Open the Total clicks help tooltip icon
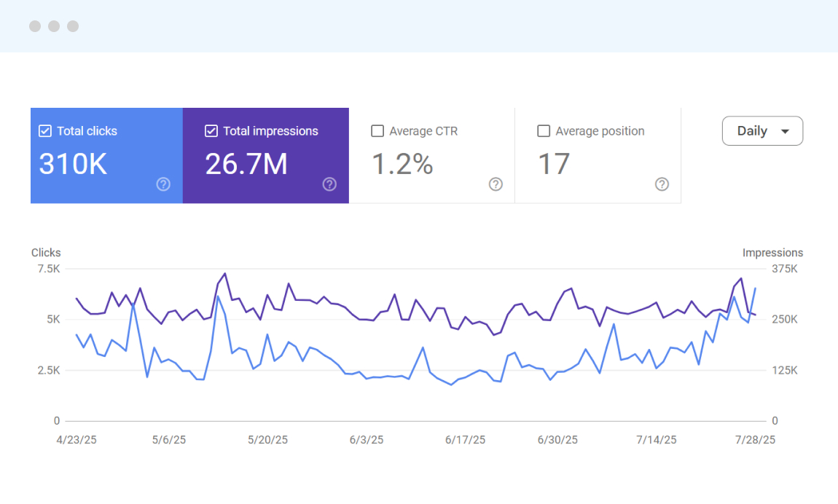Screen dimensions: 838x504 pos(163,184)
